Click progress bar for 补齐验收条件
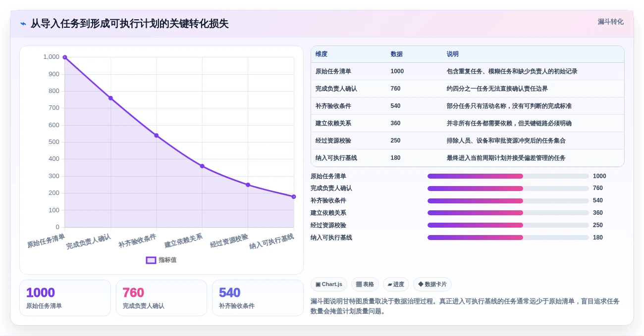The image size is (644, 336). (x=508, y=201)
